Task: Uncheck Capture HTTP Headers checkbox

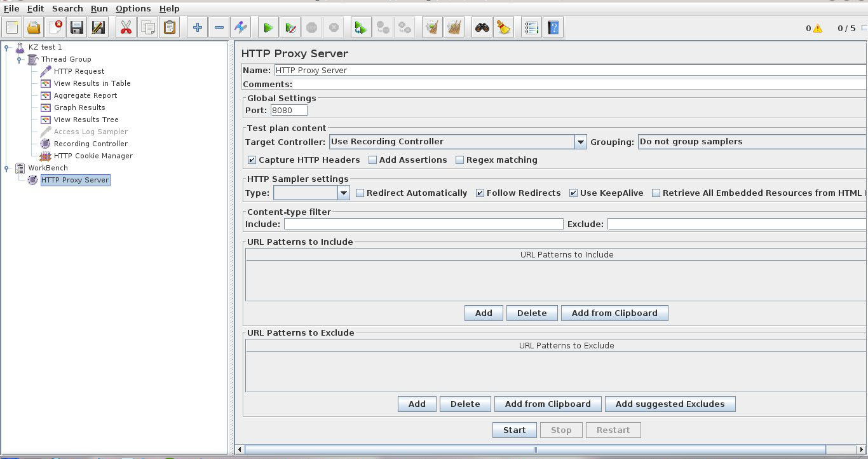Action: (252, 160)
